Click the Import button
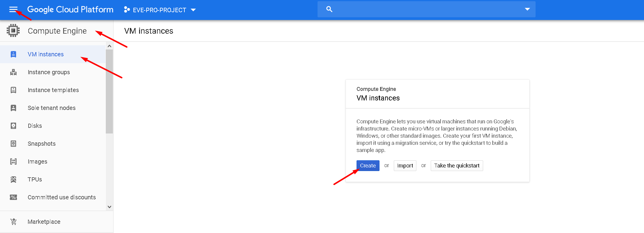644x233 pixels. [405, 166]
